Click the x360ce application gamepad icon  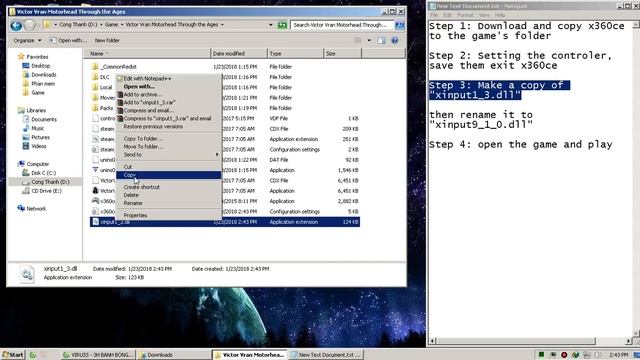point(95,201)
